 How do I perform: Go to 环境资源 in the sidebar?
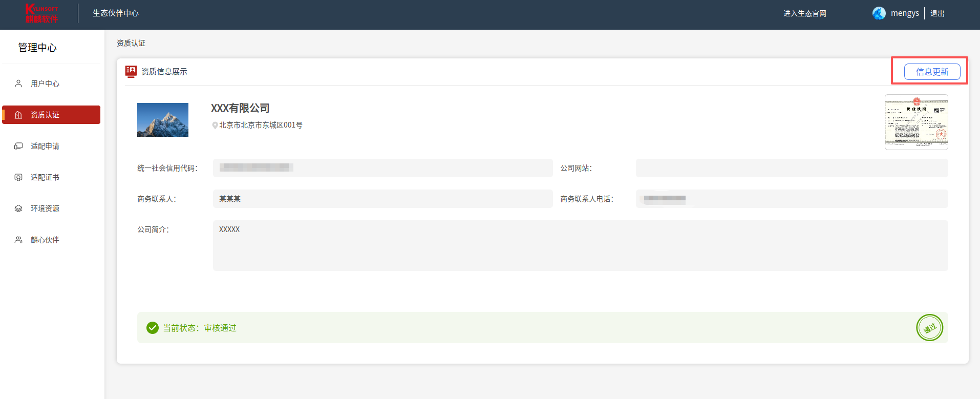tap(45, 208)
